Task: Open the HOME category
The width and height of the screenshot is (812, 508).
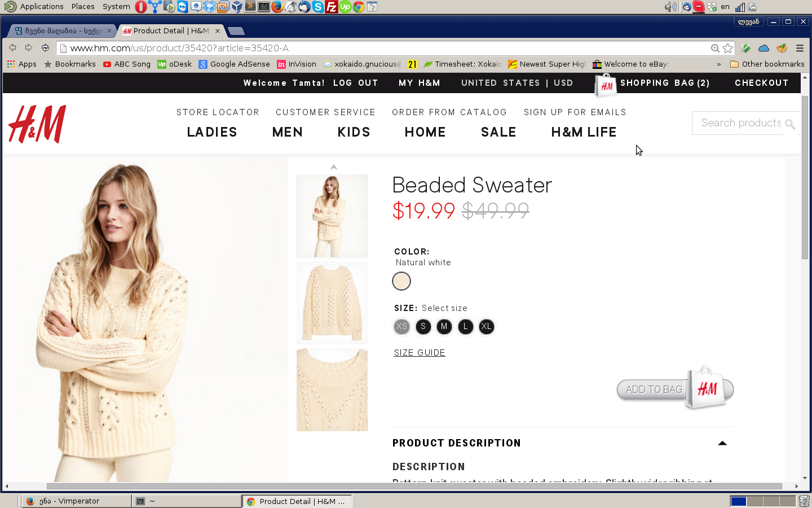Action: [x=425, y=132]
